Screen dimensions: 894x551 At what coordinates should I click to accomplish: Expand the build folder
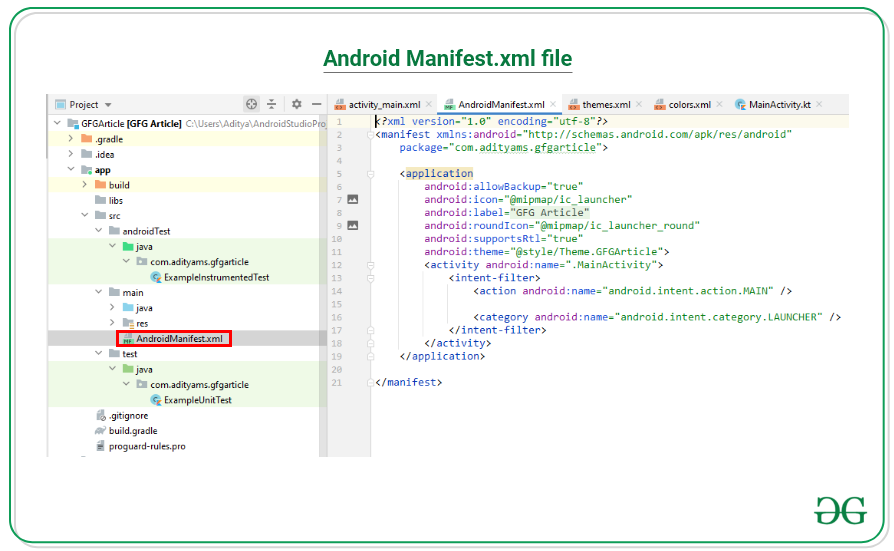click(x=84, y=185)
